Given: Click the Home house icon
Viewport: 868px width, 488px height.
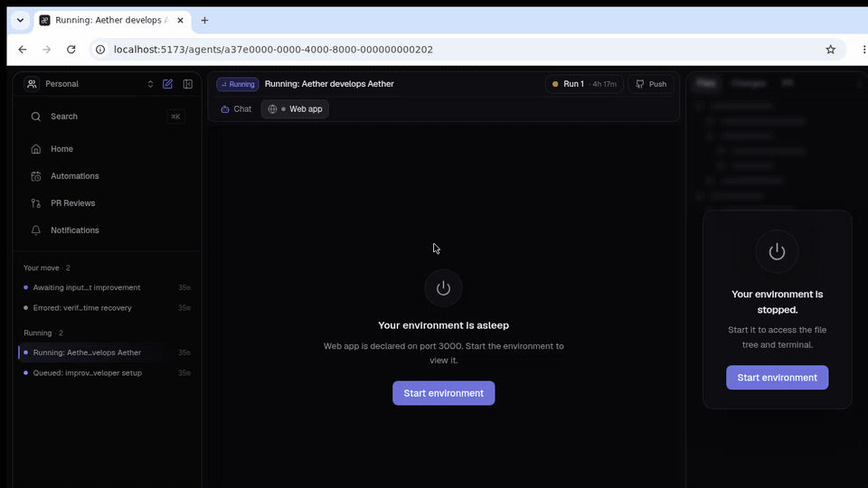Looking at the screenshot, I should pyautogui.click(x=36, y=149).
